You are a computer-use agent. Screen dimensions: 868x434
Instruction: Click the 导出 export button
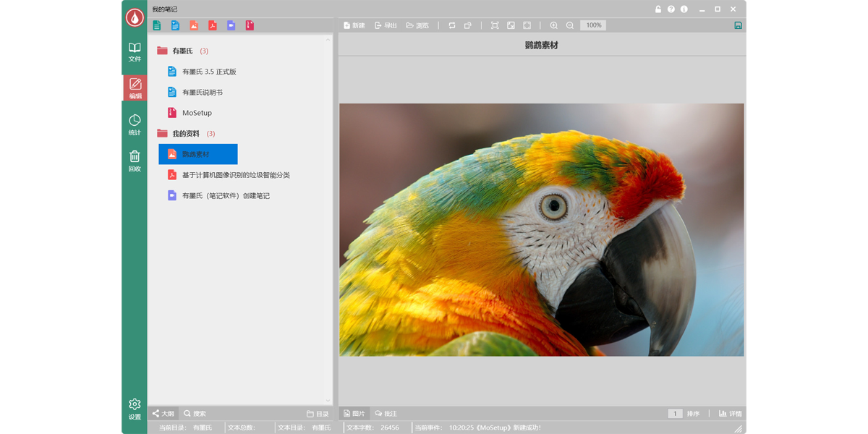point(386,25)
